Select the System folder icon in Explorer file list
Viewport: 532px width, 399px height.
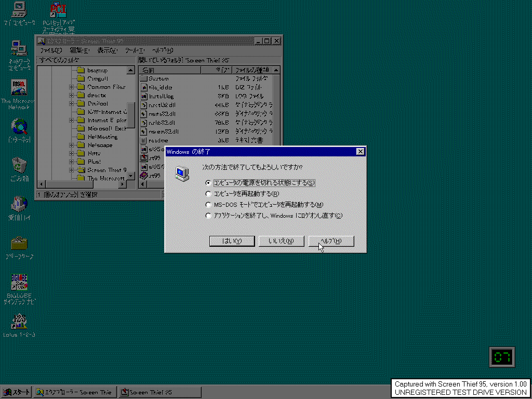tap(143, 79)
